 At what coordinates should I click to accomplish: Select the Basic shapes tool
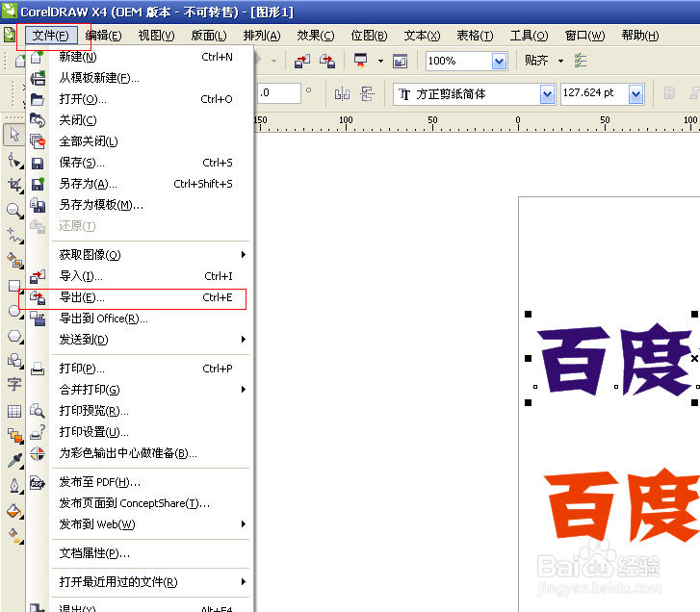tap(14, 361)
